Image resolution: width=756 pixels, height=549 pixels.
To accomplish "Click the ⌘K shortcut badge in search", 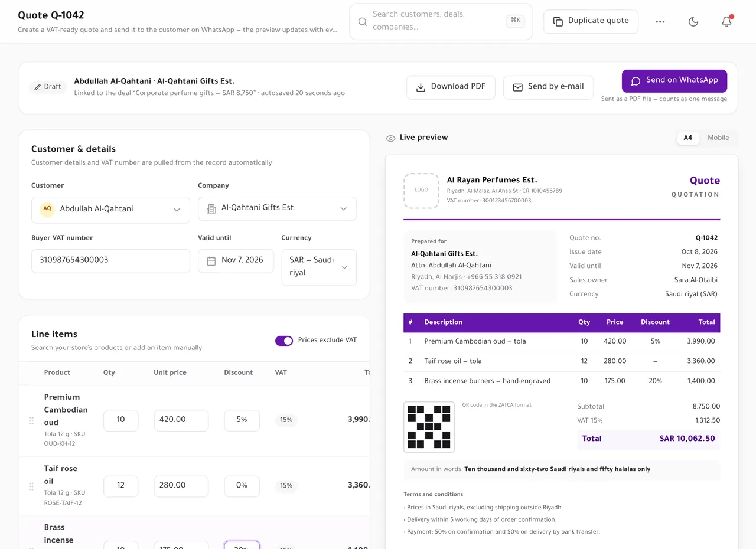I will [516, 21].
